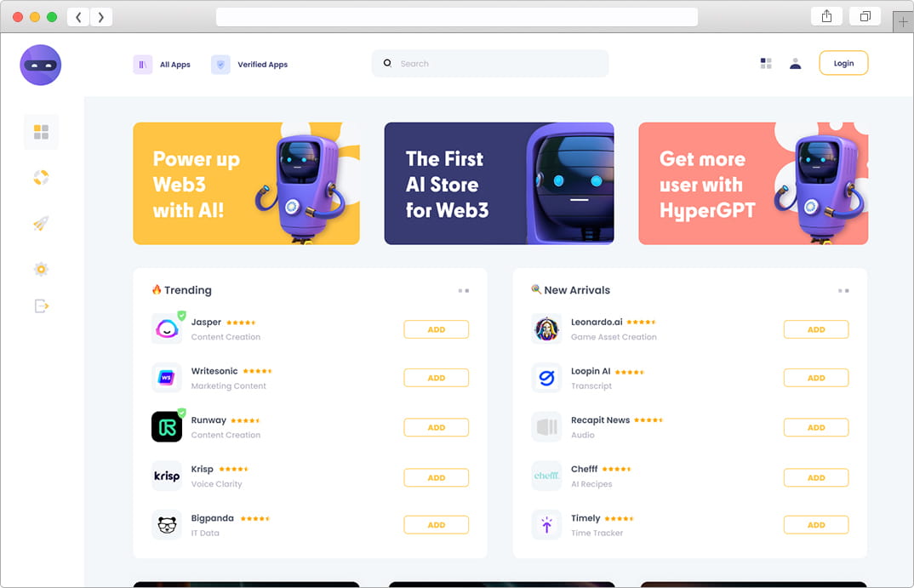Viewport: 914px width, 588px height.
Task: Click the Login button
Action: point(843,63)
